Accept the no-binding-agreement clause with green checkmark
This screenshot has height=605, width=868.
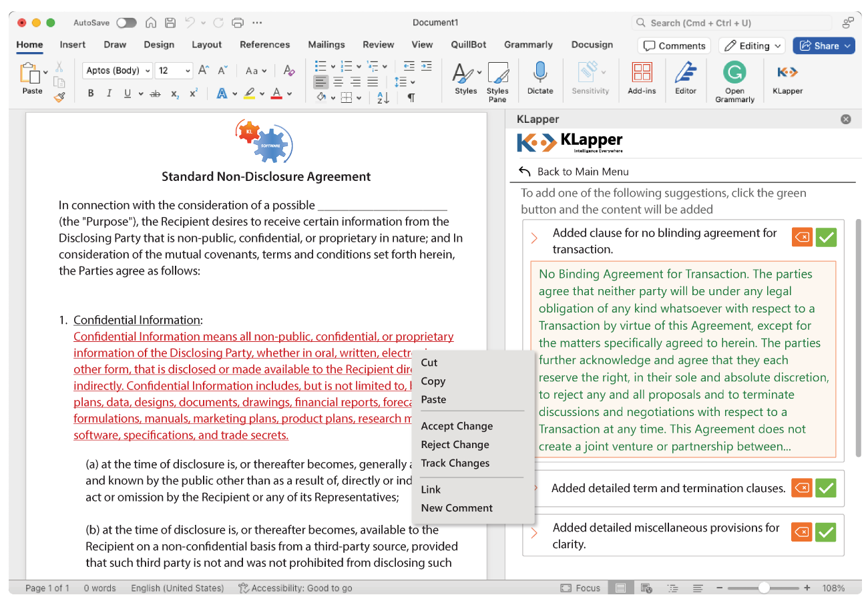click(x=826, y=237)
